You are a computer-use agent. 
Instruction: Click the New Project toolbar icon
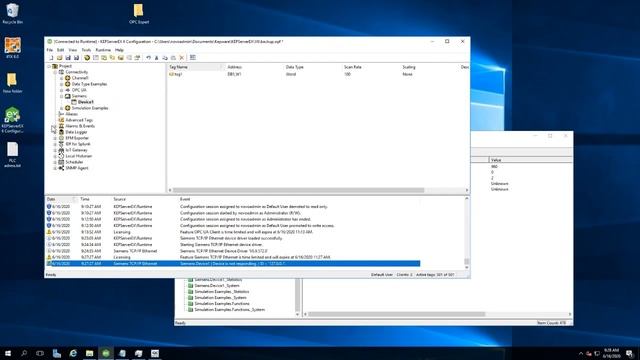(x=51, y=58)
